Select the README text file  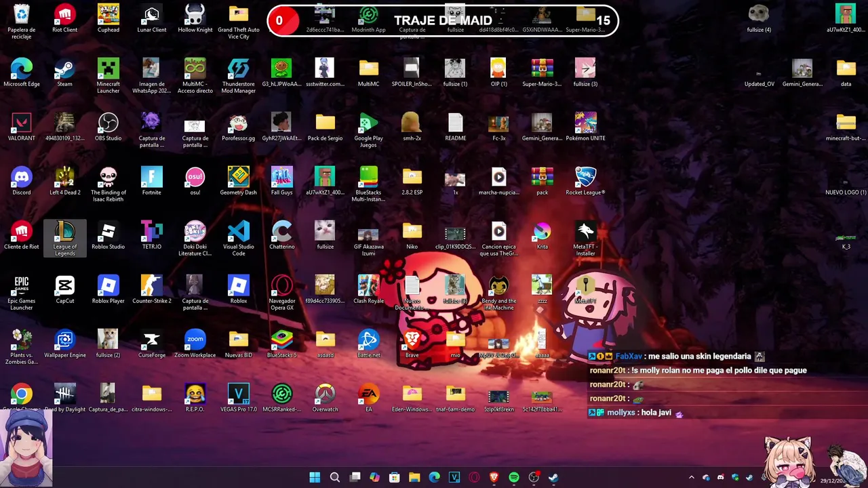click(456, 127)
